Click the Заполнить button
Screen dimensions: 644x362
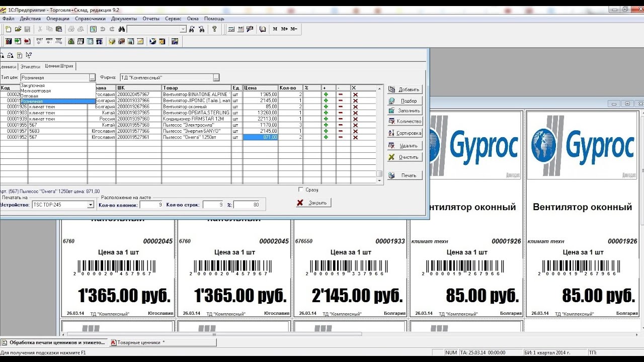[405, 111]
